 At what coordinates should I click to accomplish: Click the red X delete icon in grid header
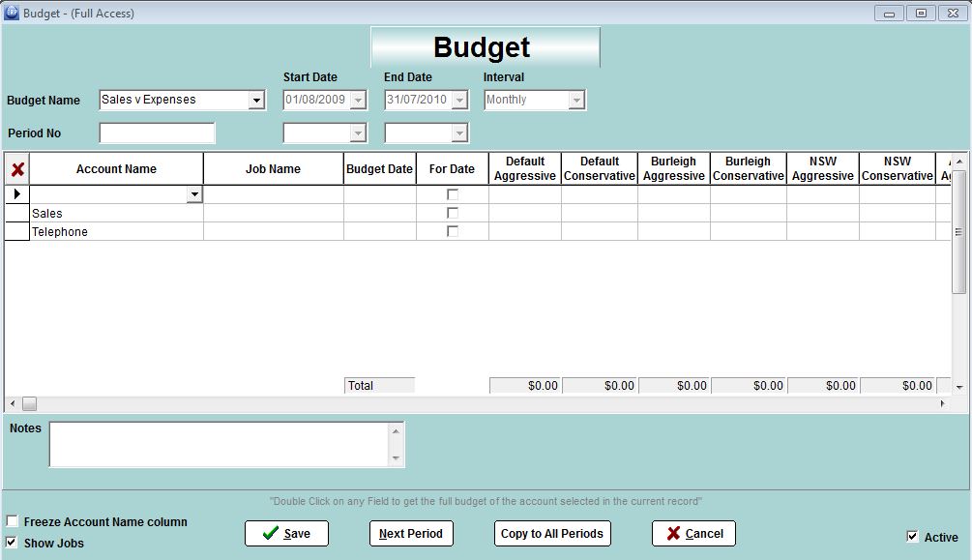(x=17, y=169)
